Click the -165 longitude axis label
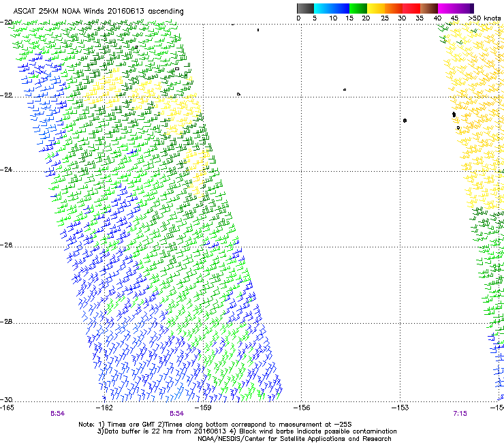 [x=7, y=408]
